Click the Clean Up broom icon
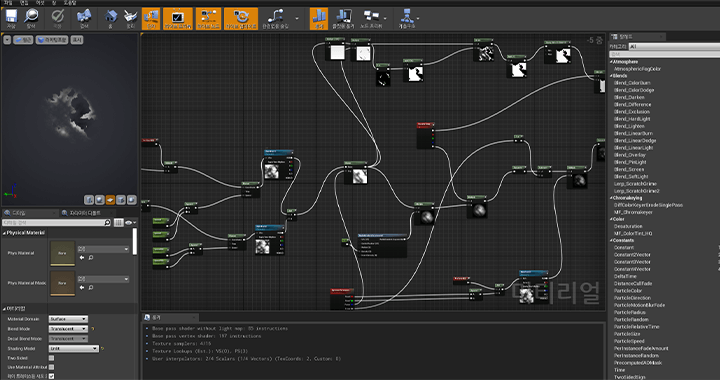Image resolution: width=720 pixels, height=380 pixels. tap(130, 17)
